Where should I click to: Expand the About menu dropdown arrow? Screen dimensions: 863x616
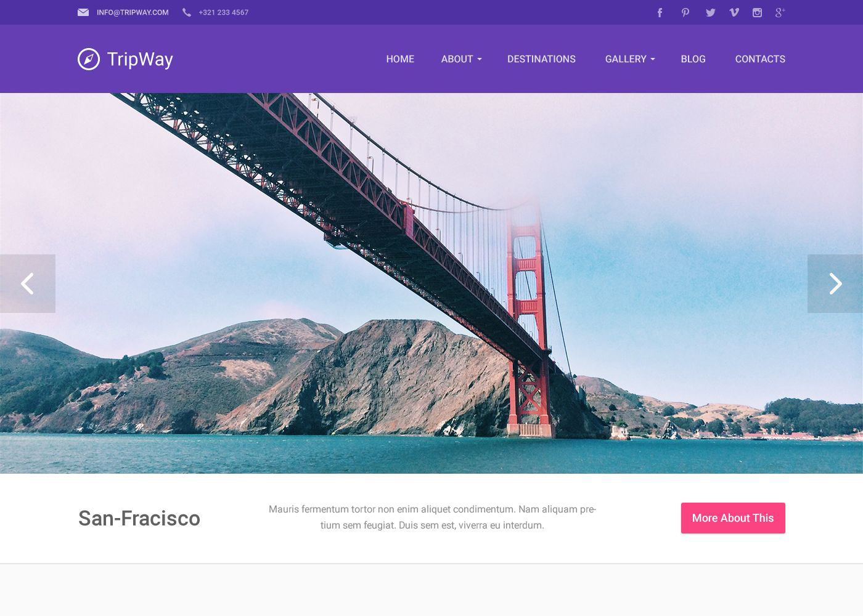point(480,60)
